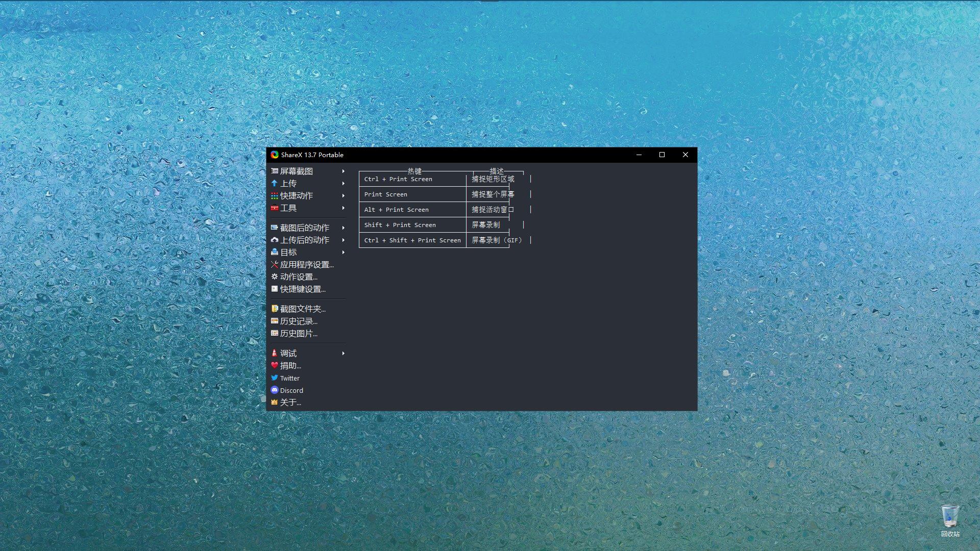Click the crown About (关于) icon
The height and width of the screenshot is (551, 980).
275,403
